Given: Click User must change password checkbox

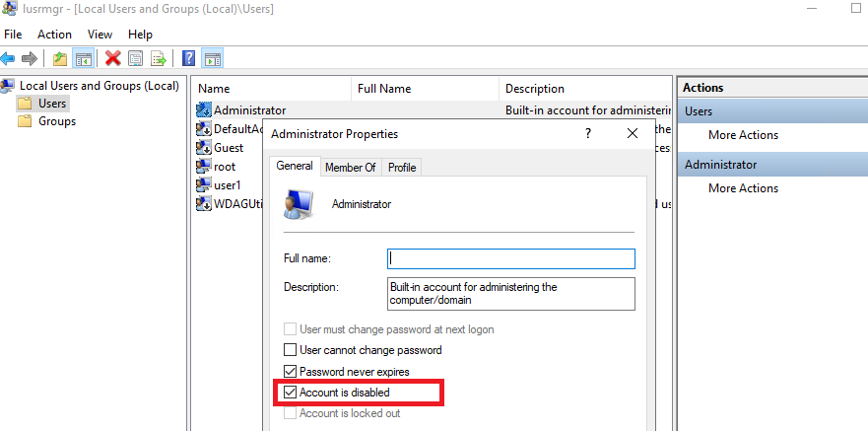Looking at the screenshot, I should pos(290,329).
